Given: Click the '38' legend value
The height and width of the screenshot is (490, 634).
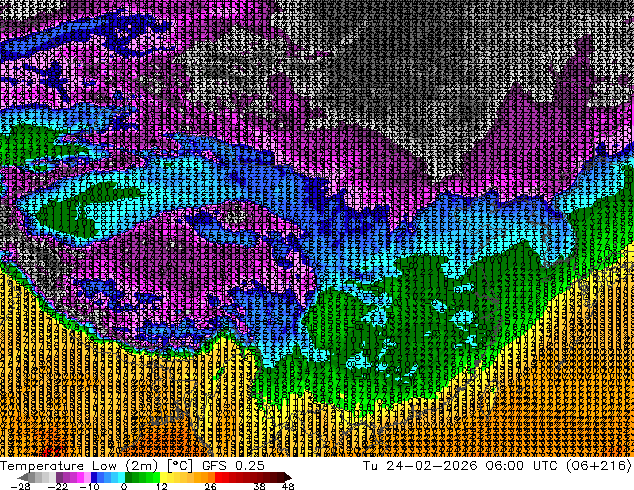Looking at the screenshot, I should coord(260,486).
